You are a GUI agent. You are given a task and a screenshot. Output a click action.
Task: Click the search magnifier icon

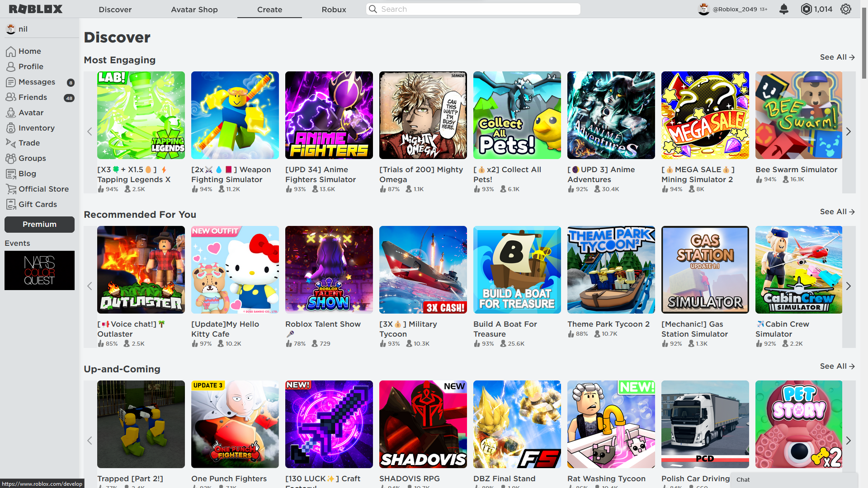pyautogui.click(x=373, y=9)
